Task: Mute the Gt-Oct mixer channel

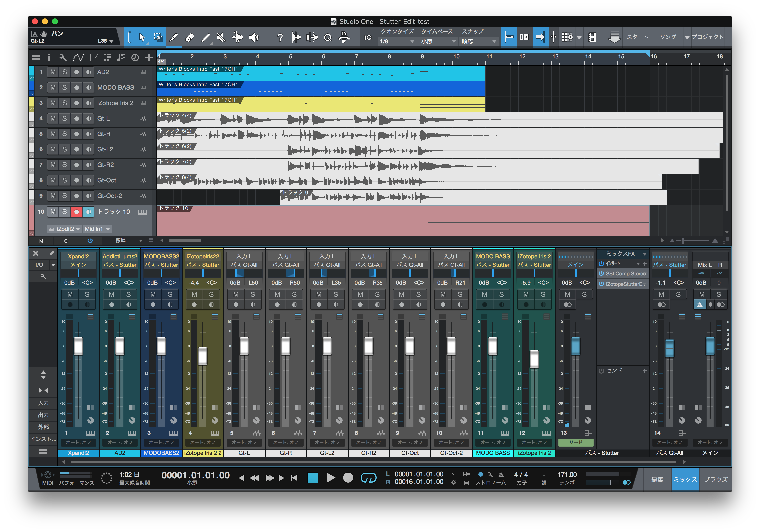Action: tap(401, 294)
